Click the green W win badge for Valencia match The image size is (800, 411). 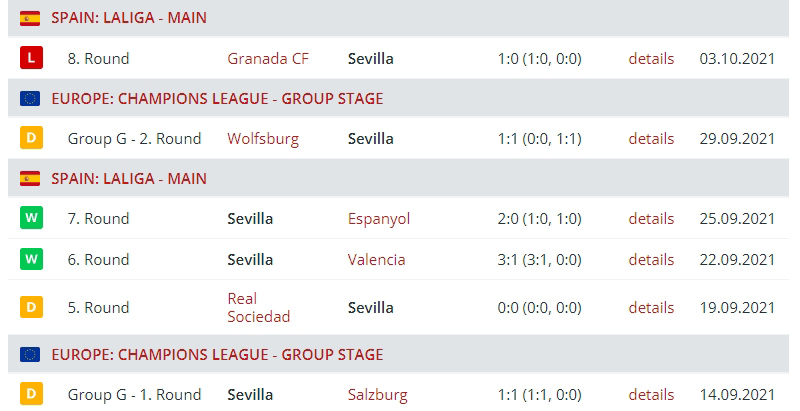tap(31, 259)
